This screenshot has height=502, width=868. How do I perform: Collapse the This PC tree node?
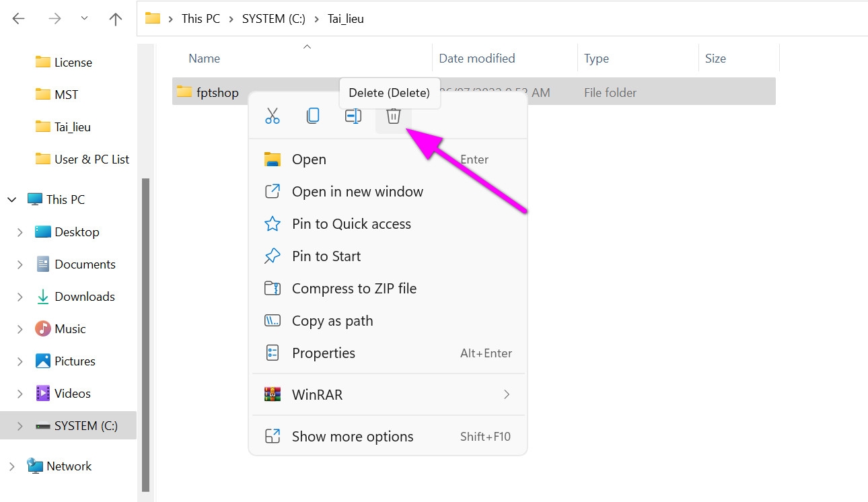[x=11, y=199]
